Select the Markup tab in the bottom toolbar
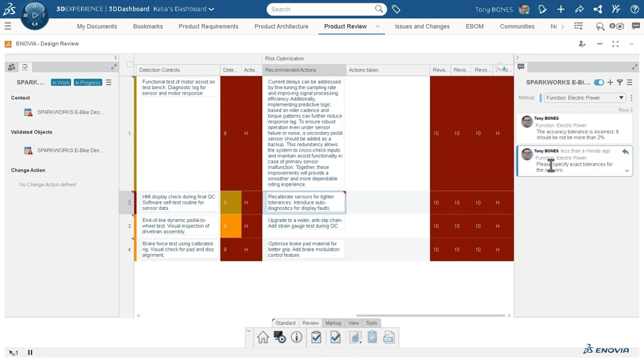The width and height of the screenshot is (644, 362). (333, 323)
